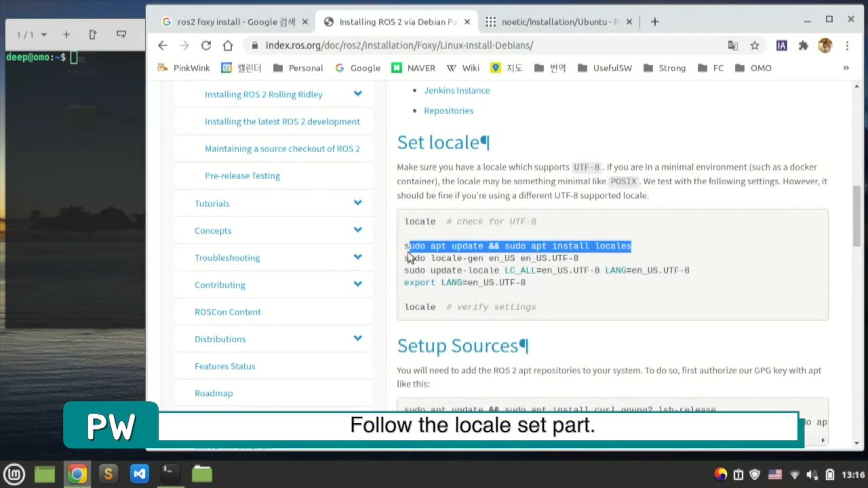Open the Features Status sidebar link

click(224, 366)
